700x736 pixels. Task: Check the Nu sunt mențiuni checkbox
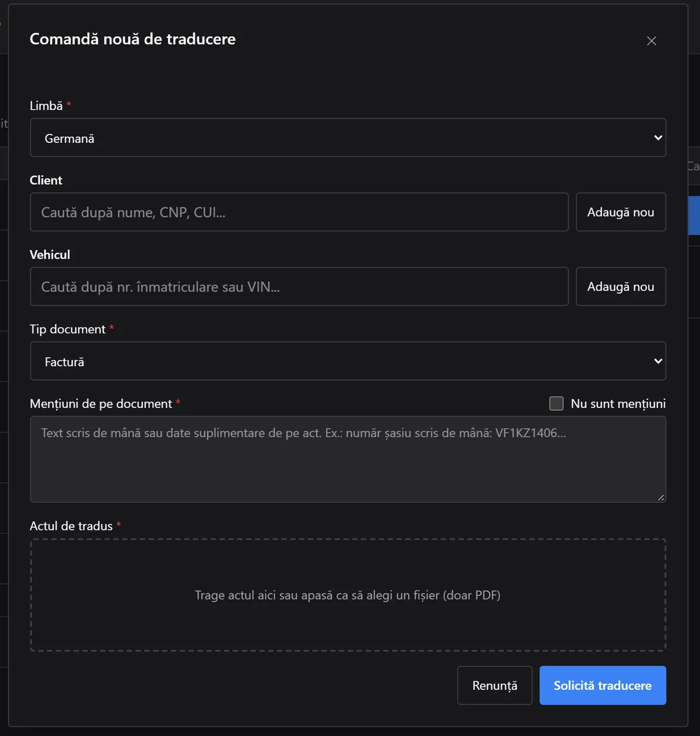(556, 403)
